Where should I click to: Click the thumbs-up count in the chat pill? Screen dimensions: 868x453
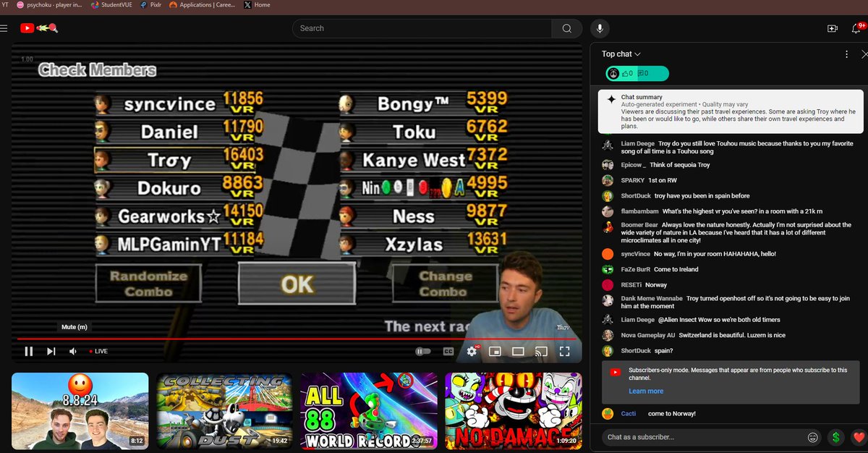pyautogui.click(x=629, y=73)
